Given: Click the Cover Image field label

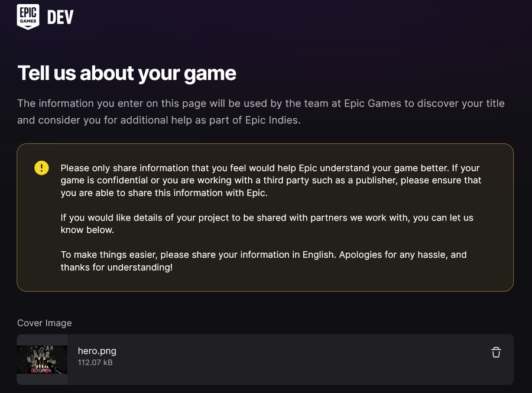Looking at the screenshot, I should coord(44,323).
